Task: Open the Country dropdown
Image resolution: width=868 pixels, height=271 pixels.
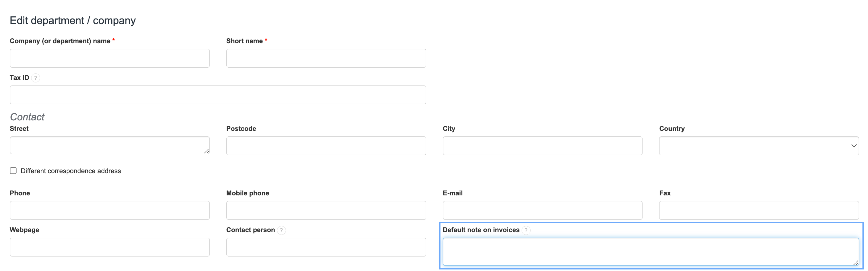Action: (758, 146)
